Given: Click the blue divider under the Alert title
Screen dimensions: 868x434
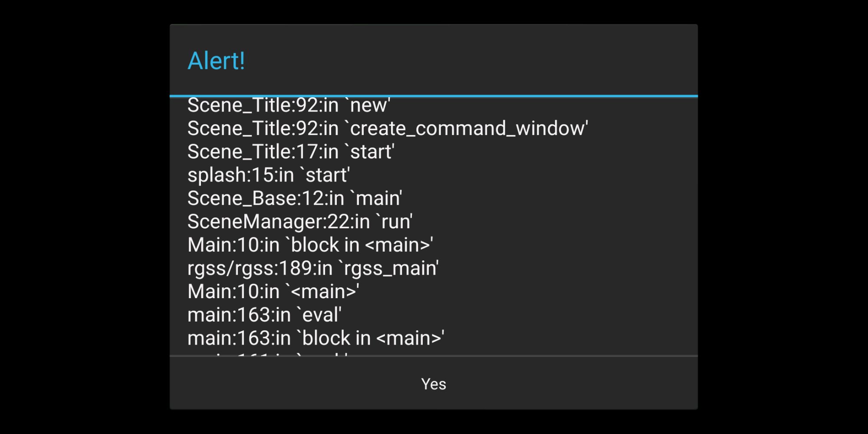Looking at the screenshot, I should coord(434,96).
